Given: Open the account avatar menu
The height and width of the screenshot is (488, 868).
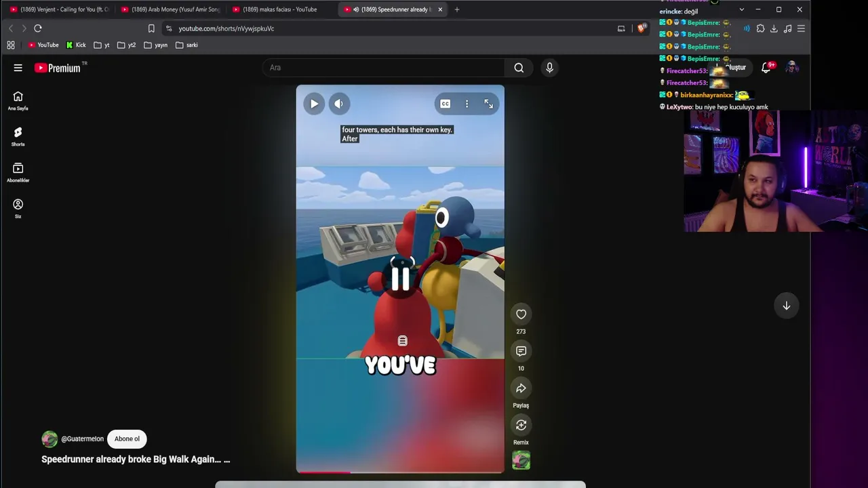Looking at the screenshot, I should coord(791,68).
